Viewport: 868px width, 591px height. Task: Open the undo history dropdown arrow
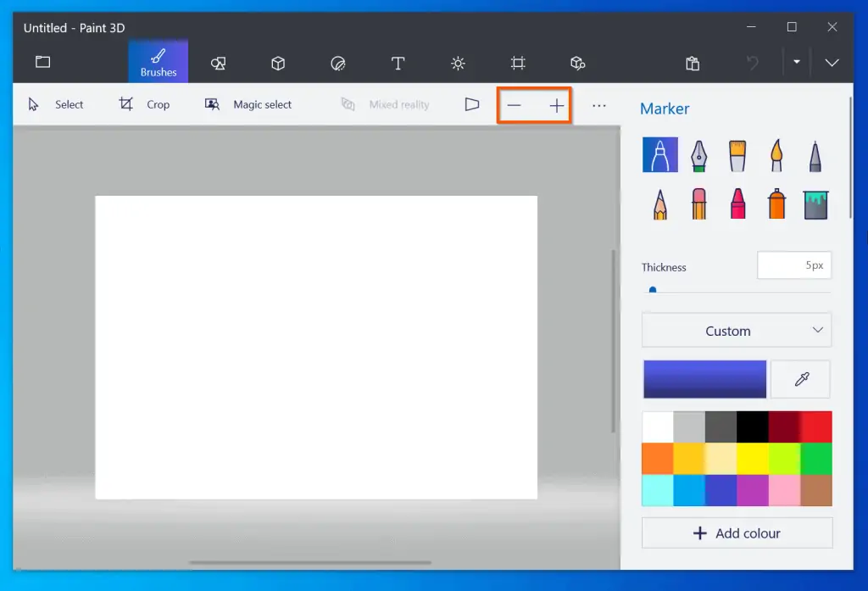click(797, 63)
